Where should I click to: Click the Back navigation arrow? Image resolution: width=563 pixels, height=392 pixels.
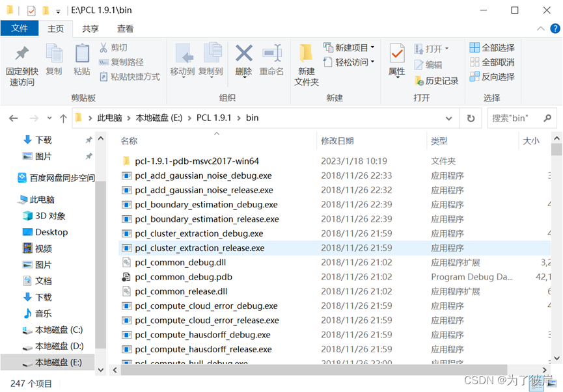14,118
